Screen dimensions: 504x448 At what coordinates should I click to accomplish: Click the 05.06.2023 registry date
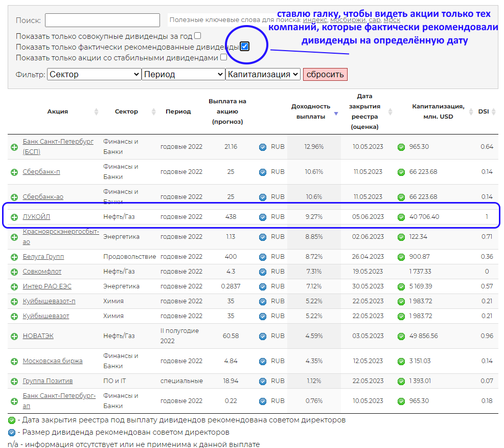click(368, 217)
